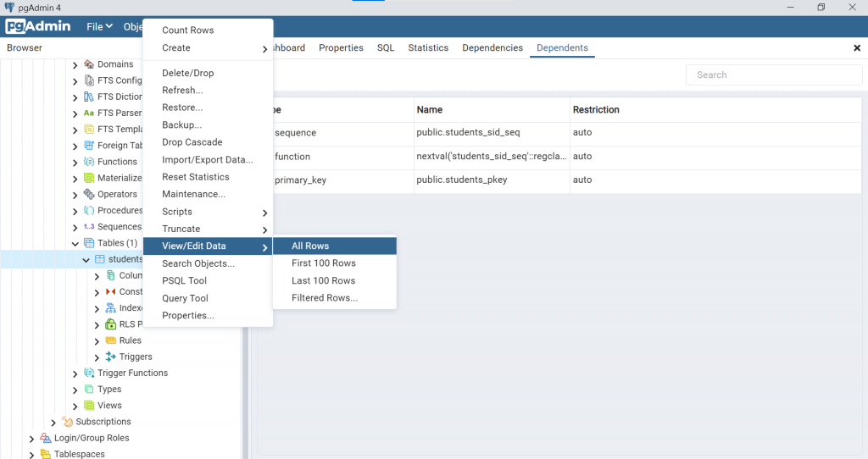868x459 pixels.
Task: Click the Rules node icon
Action: [x=111, y=340]
